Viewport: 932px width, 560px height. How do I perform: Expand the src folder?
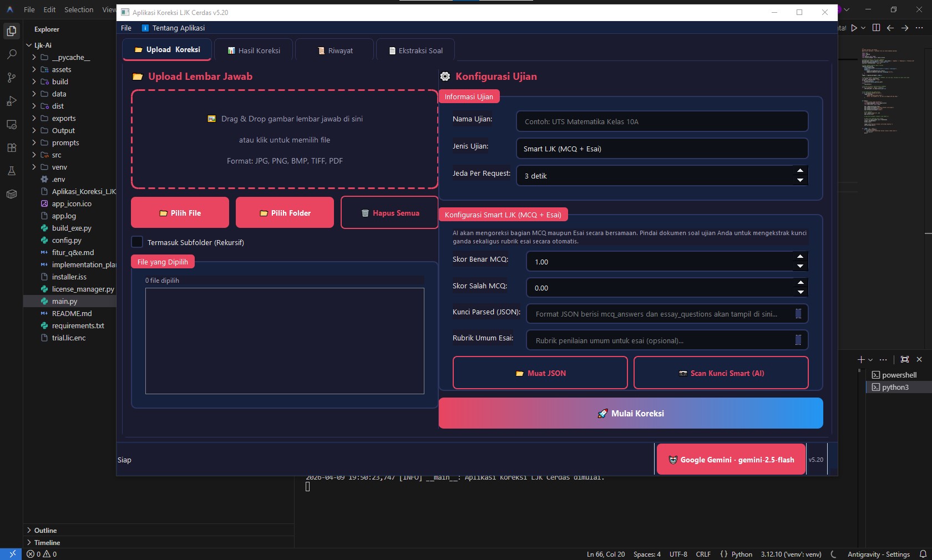click(x=56, y=155)
